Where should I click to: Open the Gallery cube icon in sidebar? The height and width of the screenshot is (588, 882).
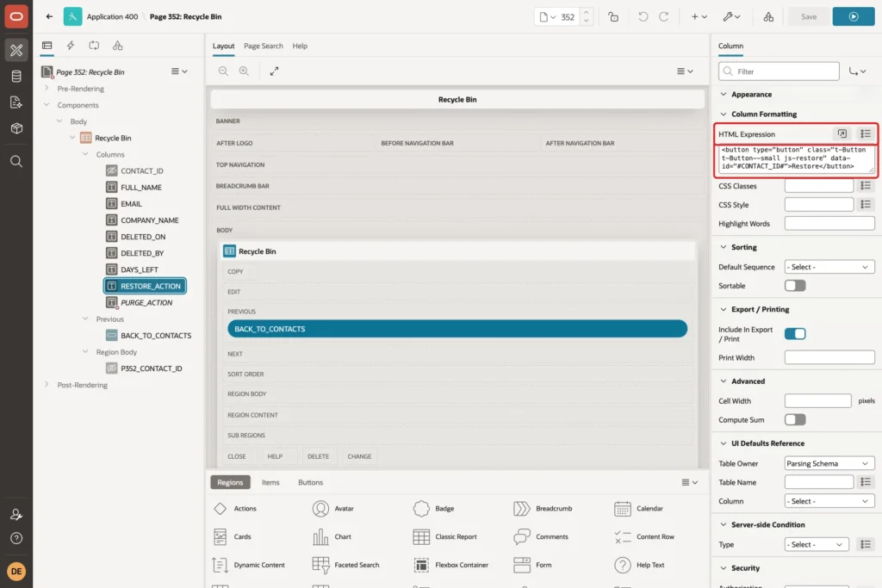point(16,128)
